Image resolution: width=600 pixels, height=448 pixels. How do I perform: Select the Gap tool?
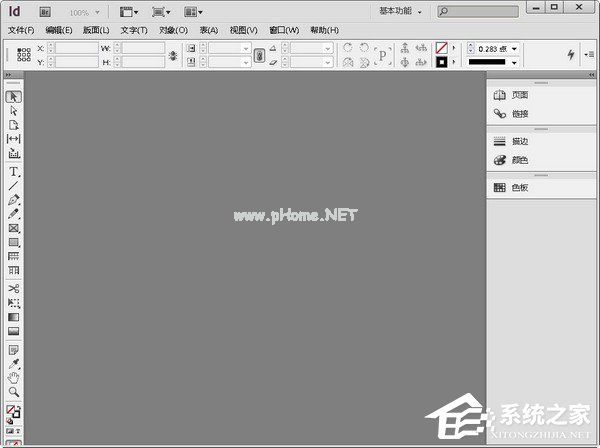coord(13,139)
